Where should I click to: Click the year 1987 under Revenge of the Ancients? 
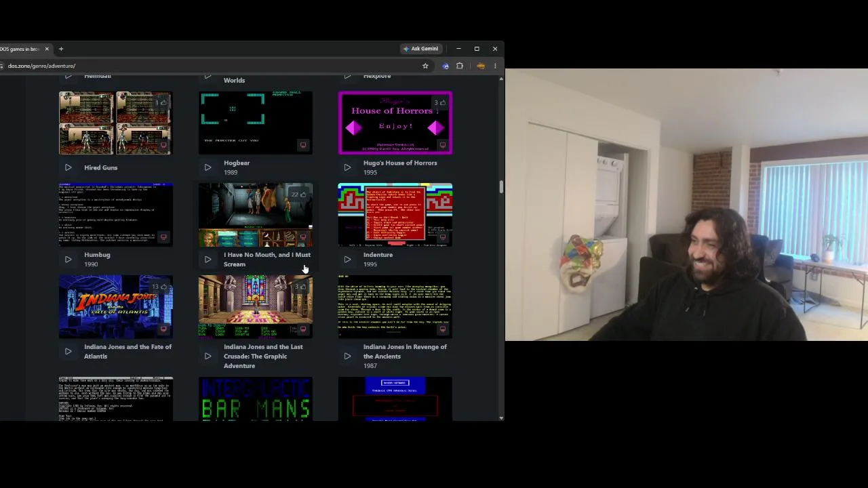click(x=370, y=366)
